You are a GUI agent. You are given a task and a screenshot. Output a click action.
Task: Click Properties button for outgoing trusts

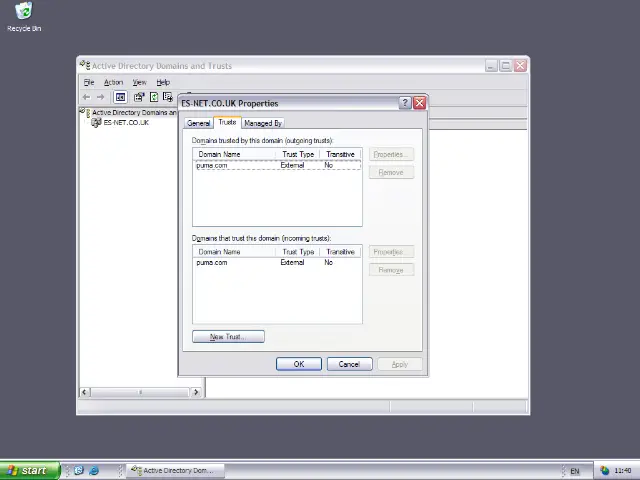coord(391,154)
